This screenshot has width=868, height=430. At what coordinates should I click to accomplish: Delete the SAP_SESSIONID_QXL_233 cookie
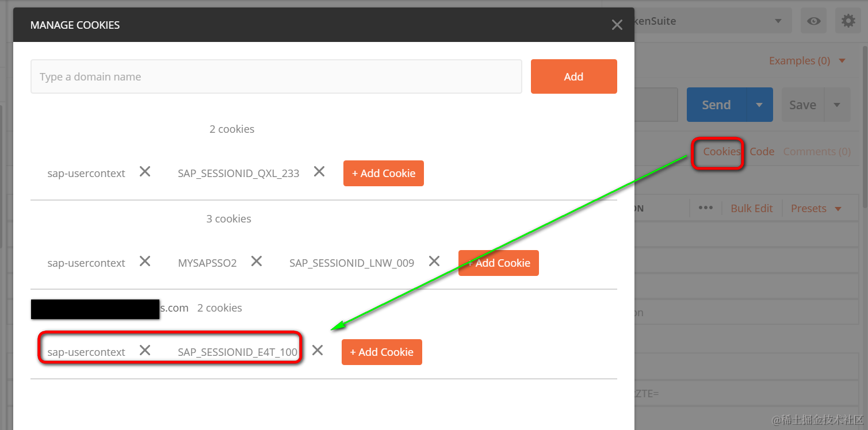319,172
